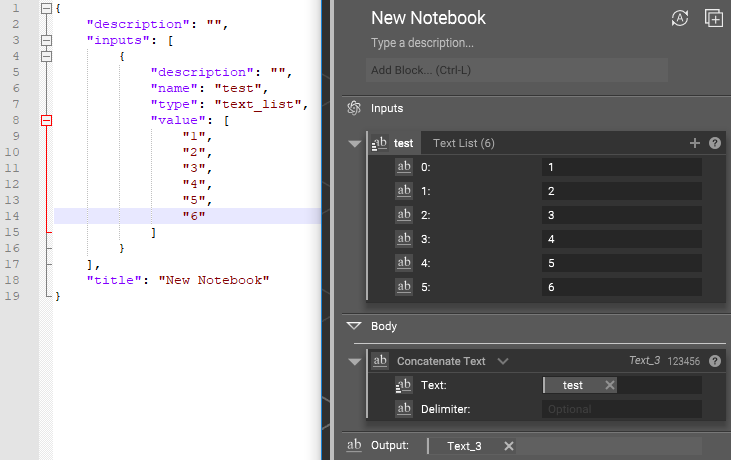Click the ab icon beside Output:
Viewport: 731px width, 460px height.
click(x=354, y=445)
